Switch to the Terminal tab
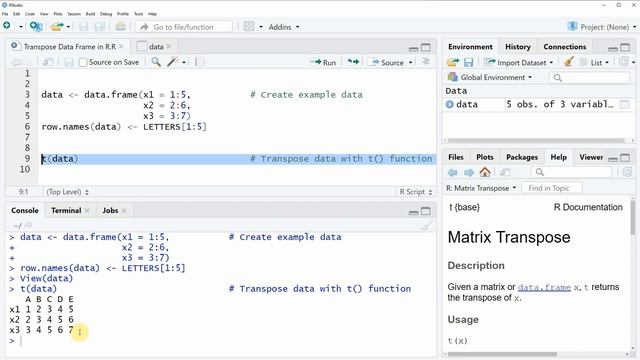Viewport: 640px width, 360px height. coord(66,211)
